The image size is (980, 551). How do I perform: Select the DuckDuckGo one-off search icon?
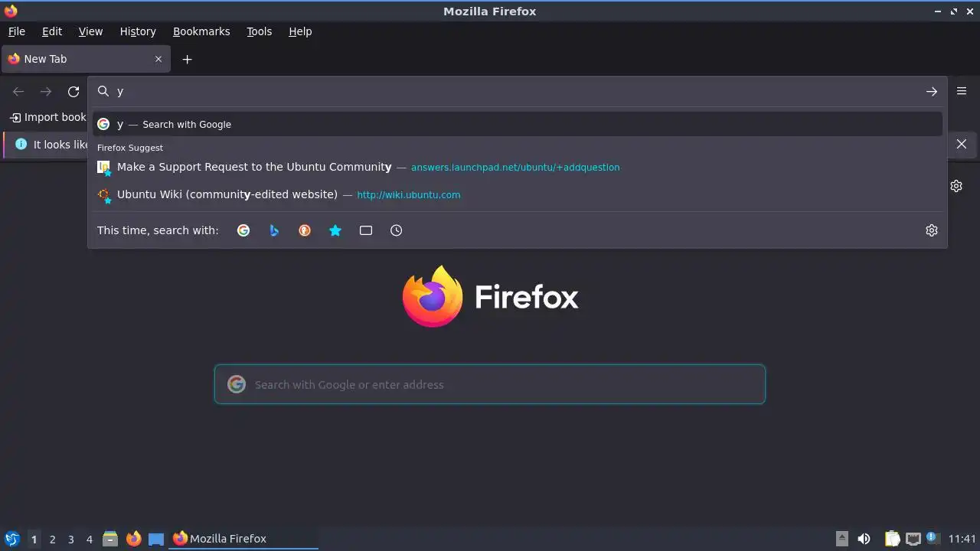coord(305,230)
